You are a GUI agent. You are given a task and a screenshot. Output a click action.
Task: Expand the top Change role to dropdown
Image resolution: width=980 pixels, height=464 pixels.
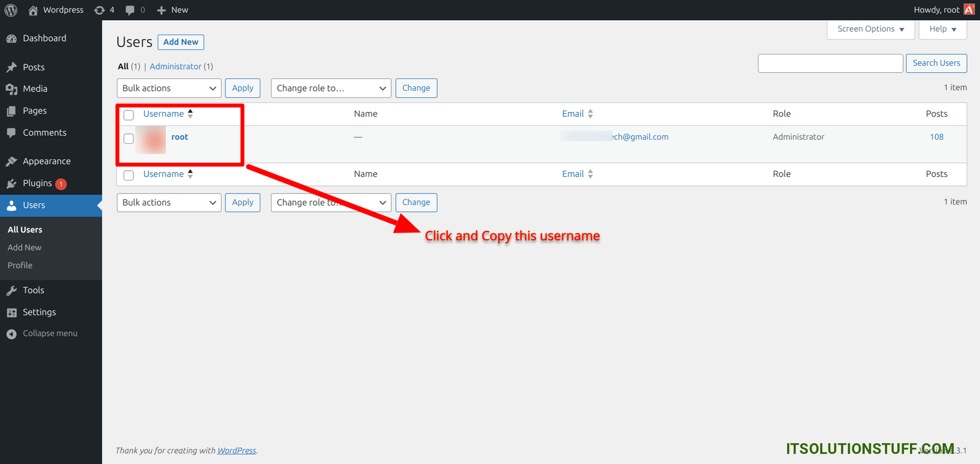click(331, 88)
